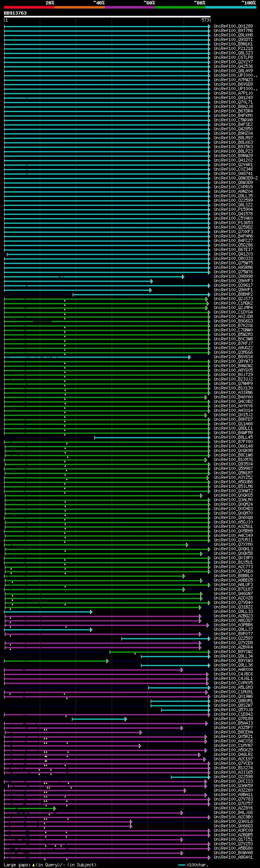Viewport: 260px width, 868px height.
Task: Open the UniRef100_Q3AWT2 entry
Action: (x=233, y=491)
